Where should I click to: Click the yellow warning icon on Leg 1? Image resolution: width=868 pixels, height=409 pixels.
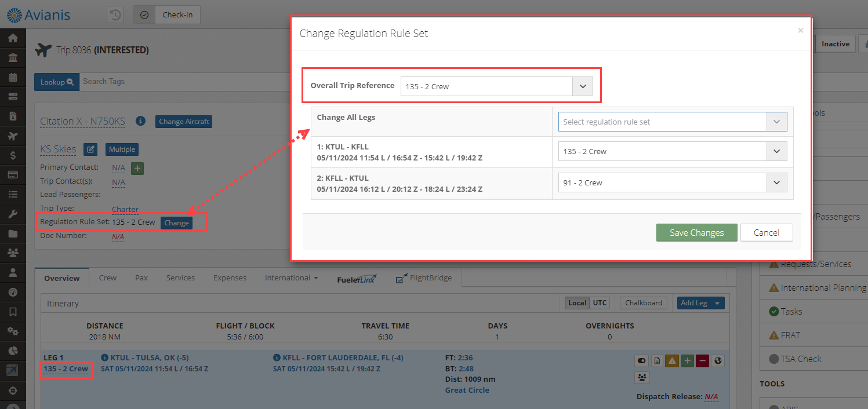tap(672, 361)
